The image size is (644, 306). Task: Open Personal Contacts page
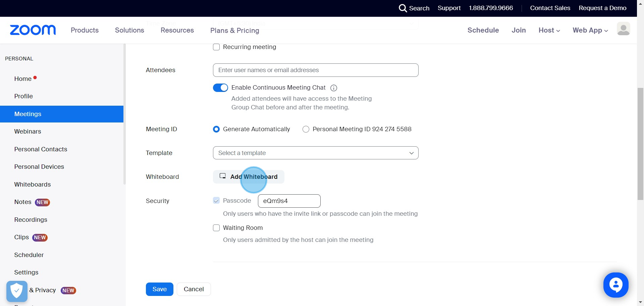pyautogui.click(x=41, y=149)
